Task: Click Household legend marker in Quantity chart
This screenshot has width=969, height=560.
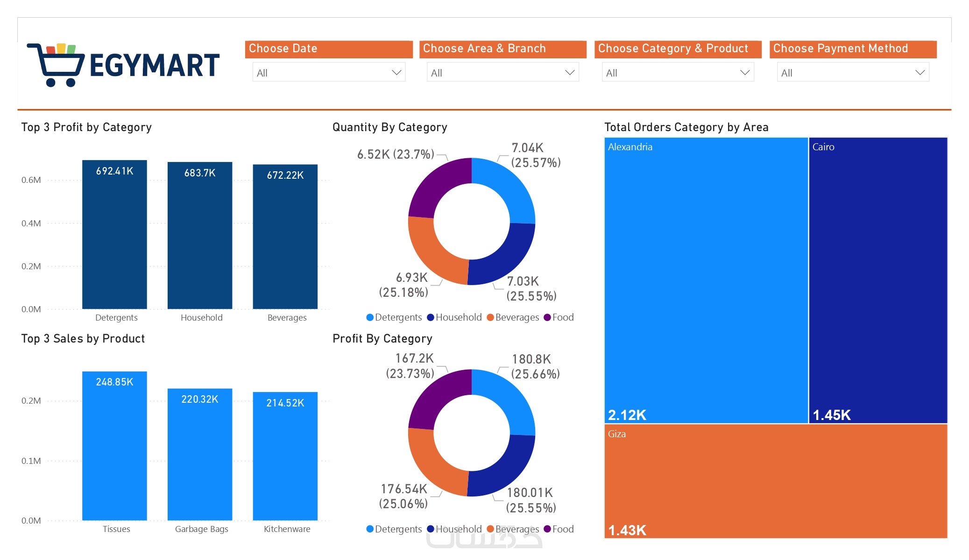Action: click(431, 317)
